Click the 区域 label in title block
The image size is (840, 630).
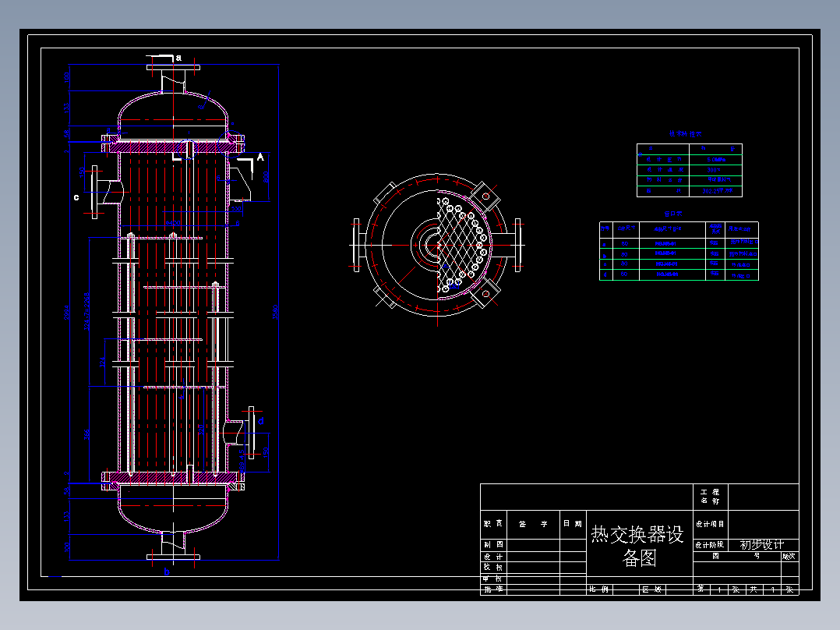click(x=652, y=589)
